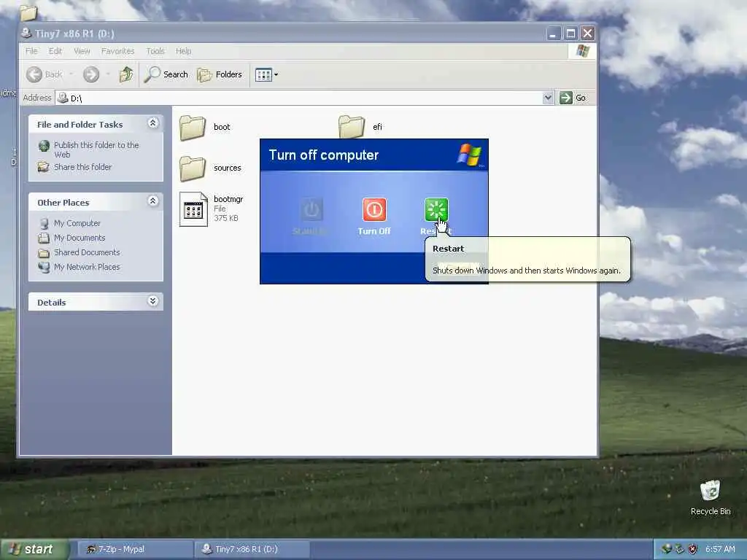Image resolution: width=747 pixels, height=560 pixels.
Task: Click the network connection tray icon
Action: pos(667,549)
